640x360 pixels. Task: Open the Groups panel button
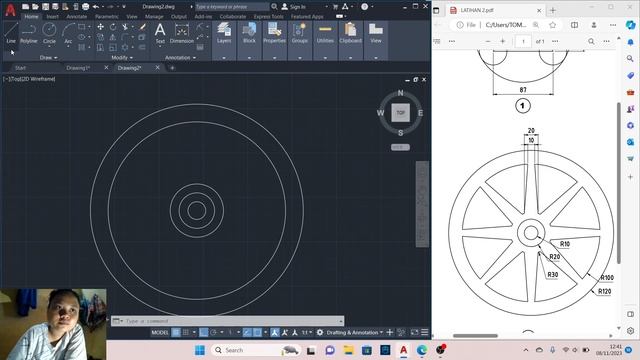[x=300, y=33]
